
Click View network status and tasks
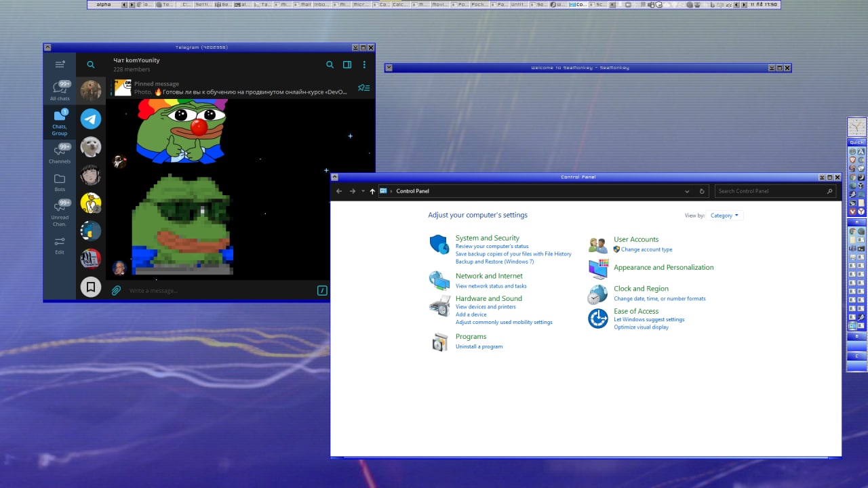pos(491,286)
